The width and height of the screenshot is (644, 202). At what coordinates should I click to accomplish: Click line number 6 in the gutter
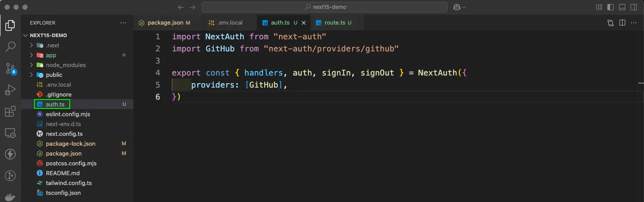158,97
